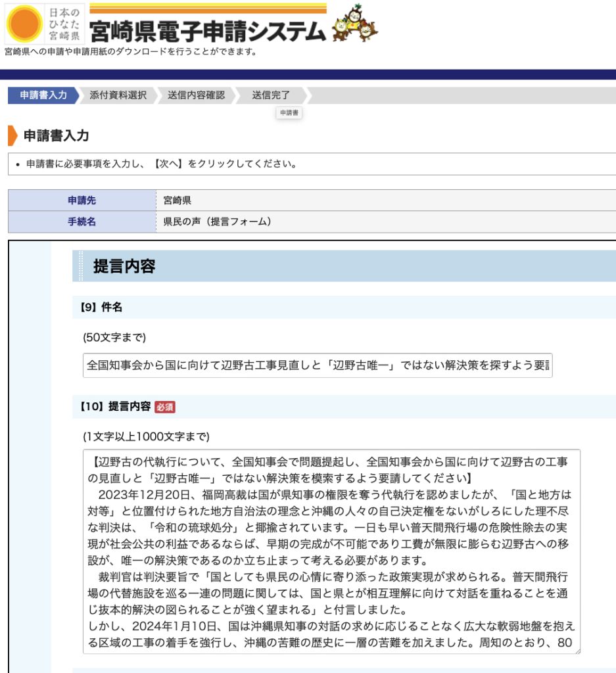
Task: Click the red 必須 required badge
Action: 165,407
